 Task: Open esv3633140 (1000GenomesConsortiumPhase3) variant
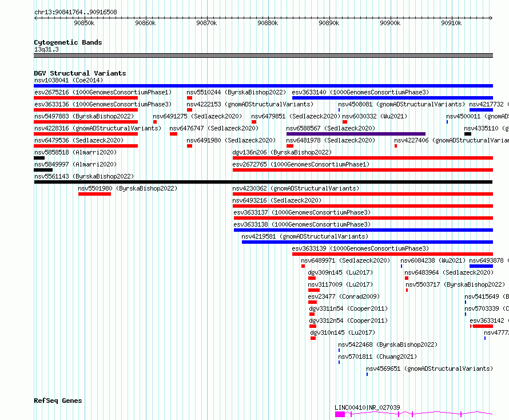(360, 92)
